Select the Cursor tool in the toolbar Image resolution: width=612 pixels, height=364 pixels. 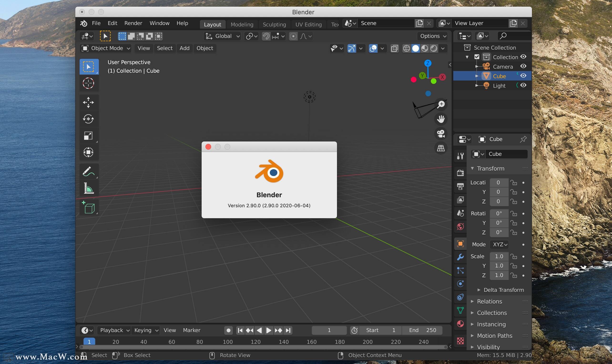88,83
